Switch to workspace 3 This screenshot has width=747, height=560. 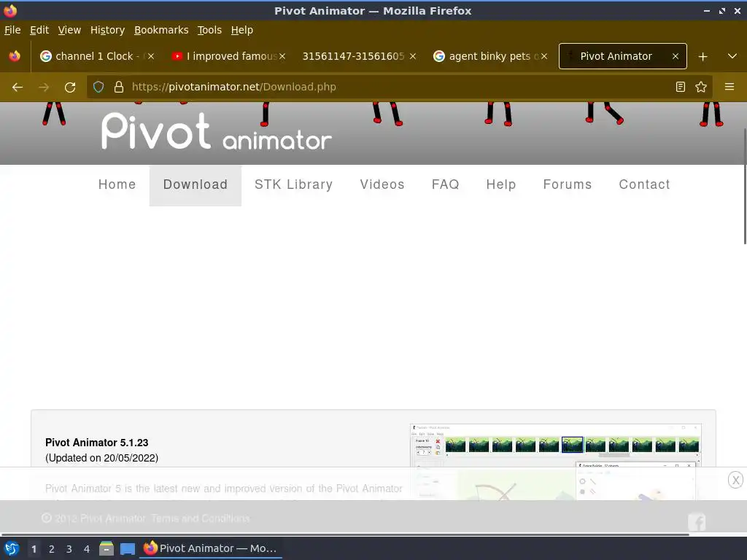pos(69,549)
